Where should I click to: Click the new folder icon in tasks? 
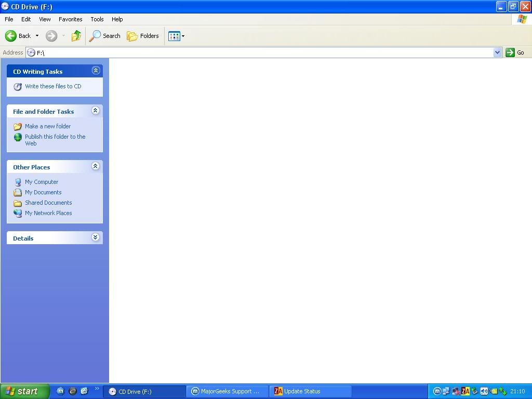(18, 127)
